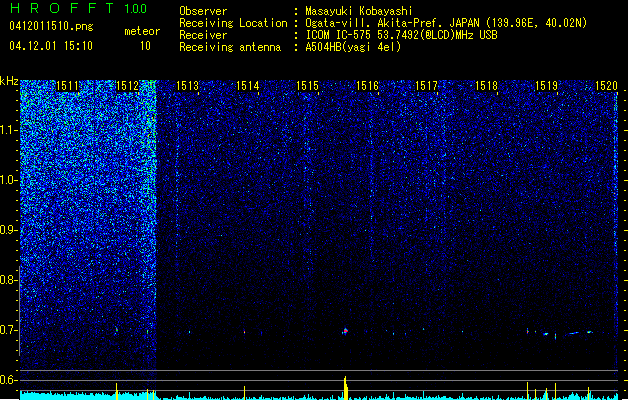Click the HROFFT 1.0.0 title text
This screenshot has width=629, height=400.
click(78, 8)
